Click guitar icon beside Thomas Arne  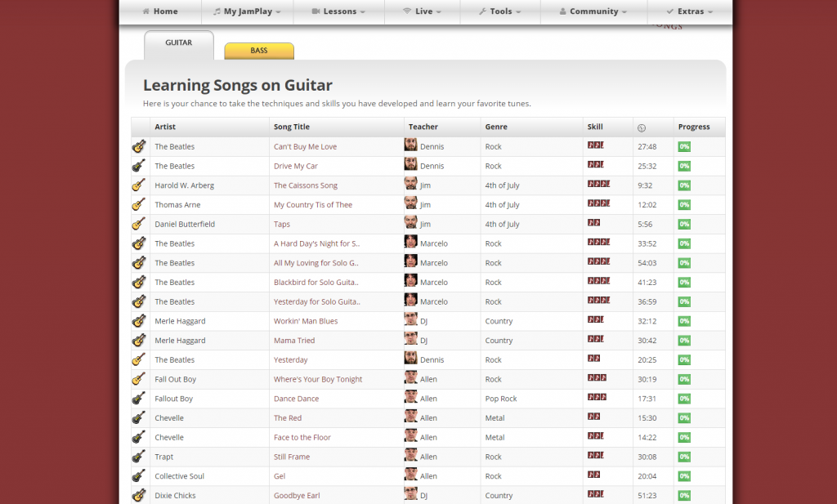coord(139,205)
